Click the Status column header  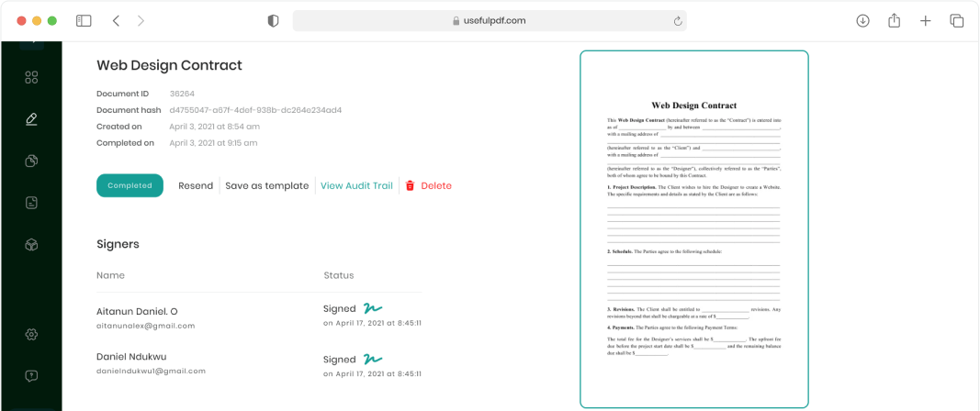point(339,275)
